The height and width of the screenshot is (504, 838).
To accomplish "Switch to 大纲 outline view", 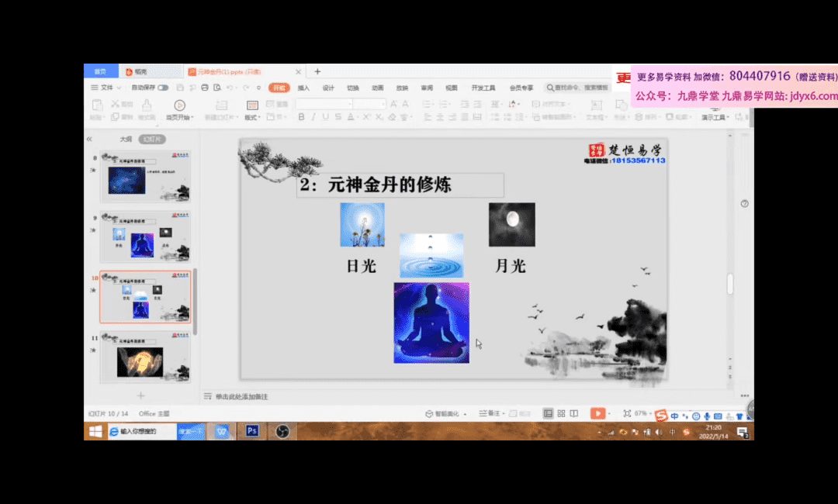I will (x=125, y=139).
